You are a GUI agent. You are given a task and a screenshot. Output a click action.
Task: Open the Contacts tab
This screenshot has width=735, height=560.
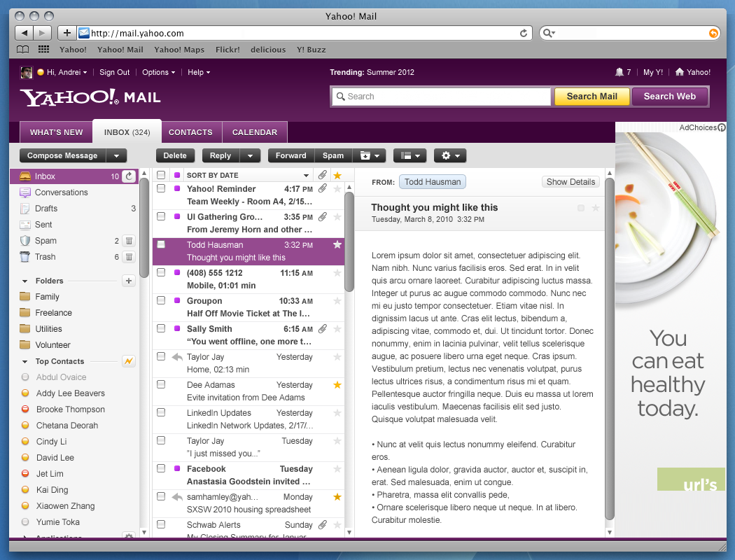point(190,132)
